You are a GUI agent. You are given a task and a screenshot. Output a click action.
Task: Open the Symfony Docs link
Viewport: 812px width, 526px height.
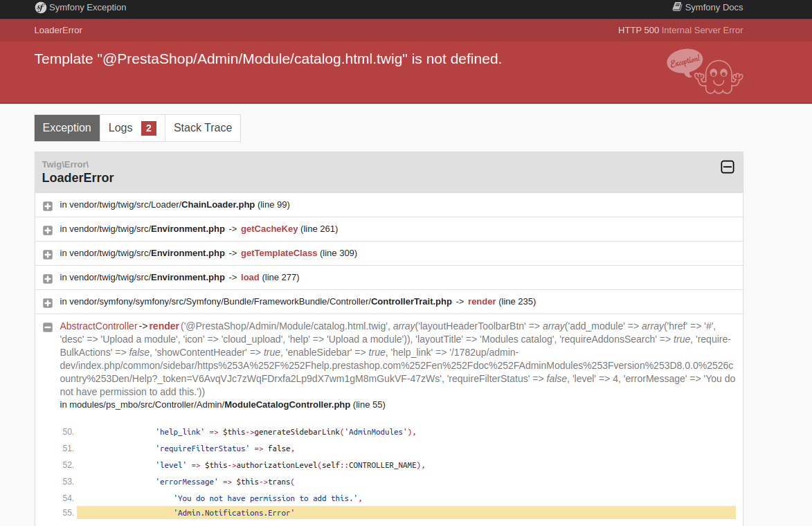707,7
